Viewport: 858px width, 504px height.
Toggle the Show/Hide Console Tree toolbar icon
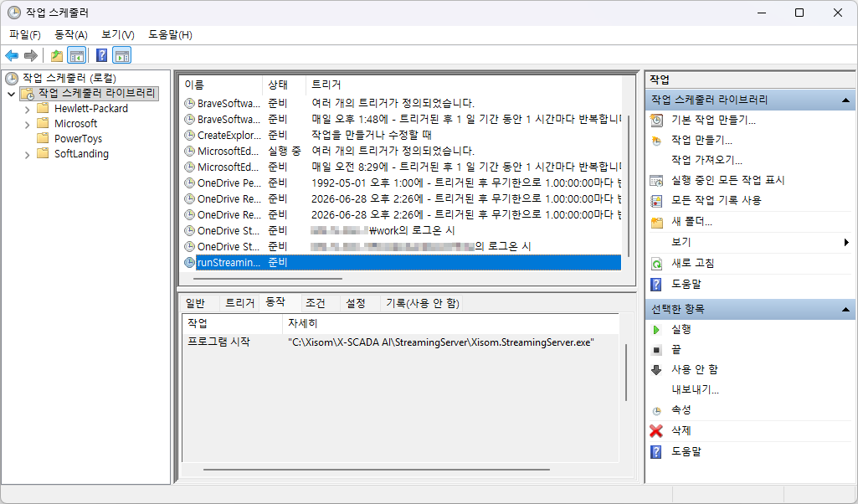(x=77, y=55)
